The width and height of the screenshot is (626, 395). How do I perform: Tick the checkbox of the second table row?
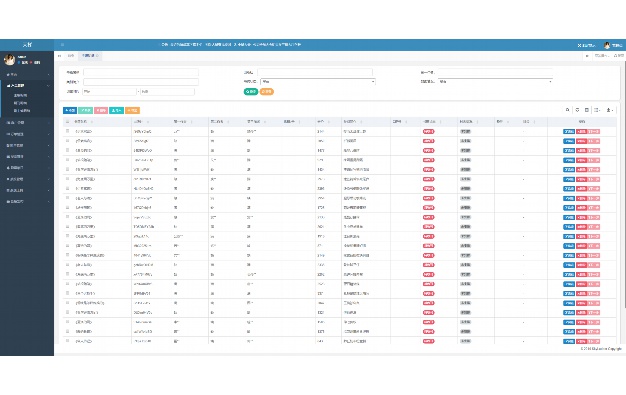(x=67, y=141)
